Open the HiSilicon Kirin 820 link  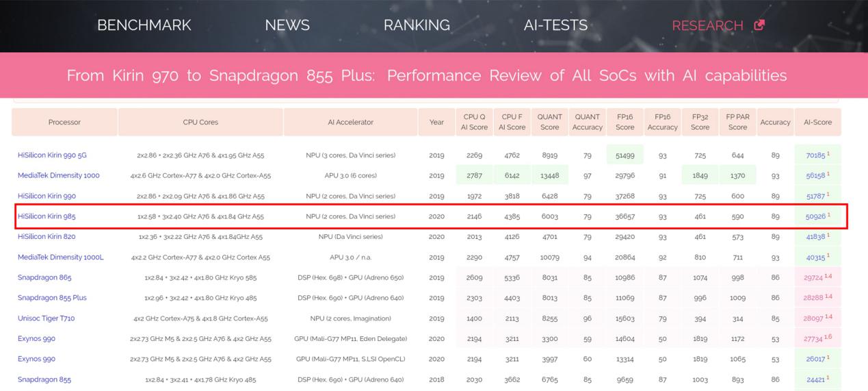click(47, 236)
